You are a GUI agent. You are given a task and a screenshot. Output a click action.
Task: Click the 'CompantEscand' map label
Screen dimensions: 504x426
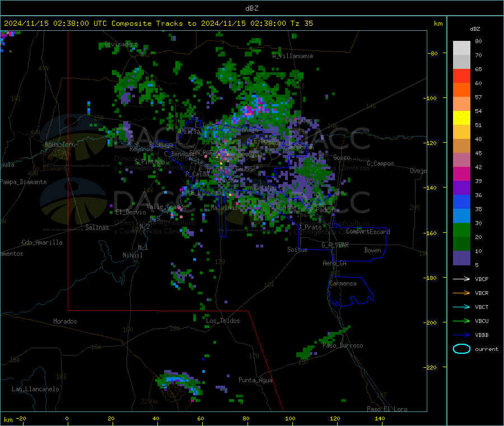click(368, 231)
